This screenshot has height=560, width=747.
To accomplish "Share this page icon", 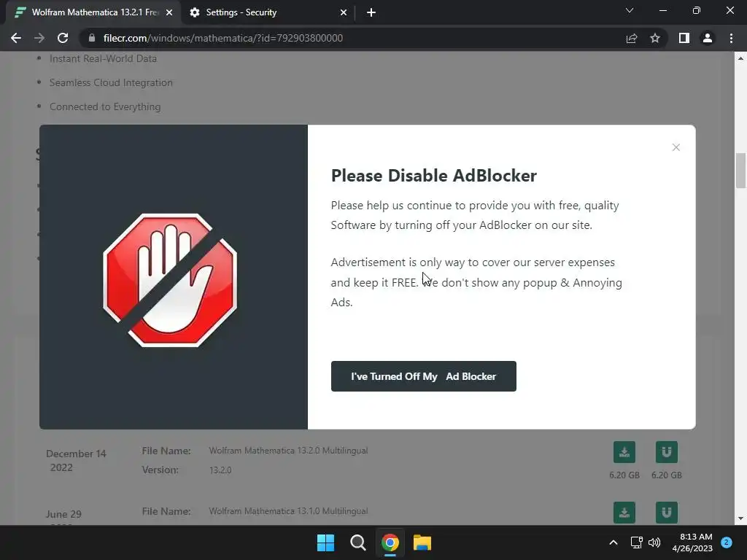I will point(632,38).
